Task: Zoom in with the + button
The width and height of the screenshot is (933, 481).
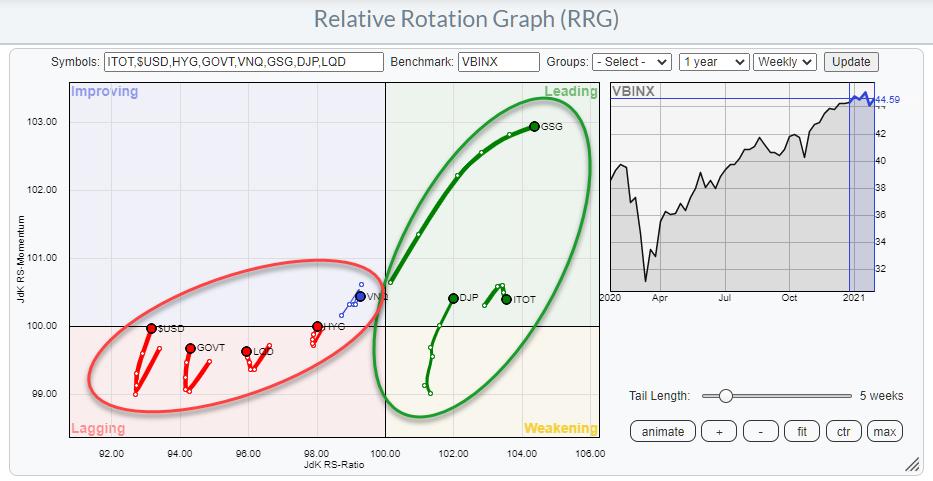Action: click(x=717, y=431)
